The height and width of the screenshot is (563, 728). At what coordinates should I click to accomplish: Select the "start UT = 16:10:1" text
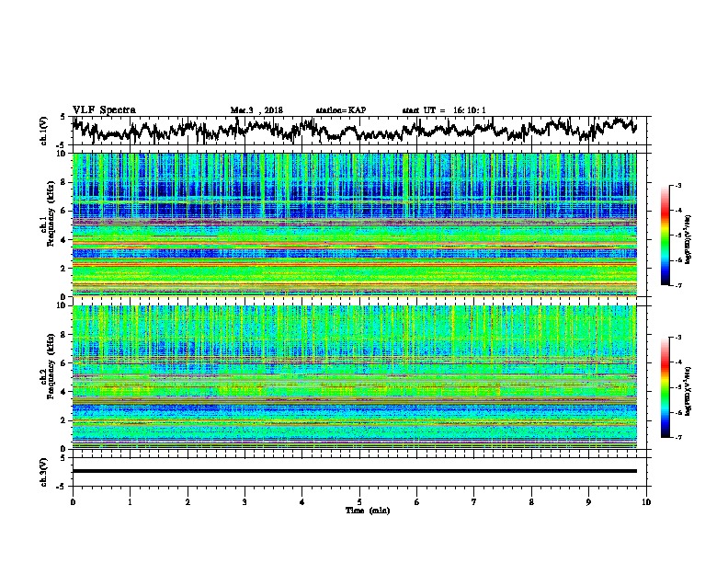(444, 110)
